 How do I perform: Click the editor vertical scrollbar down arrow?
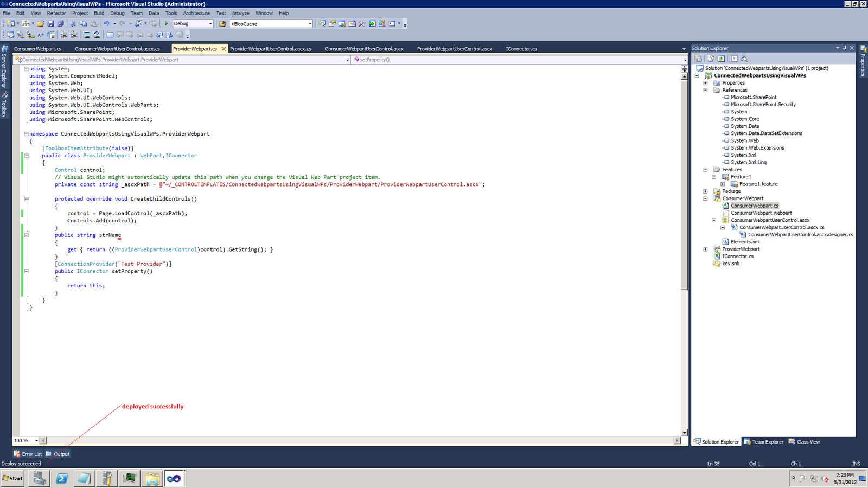tap(684, 433)
